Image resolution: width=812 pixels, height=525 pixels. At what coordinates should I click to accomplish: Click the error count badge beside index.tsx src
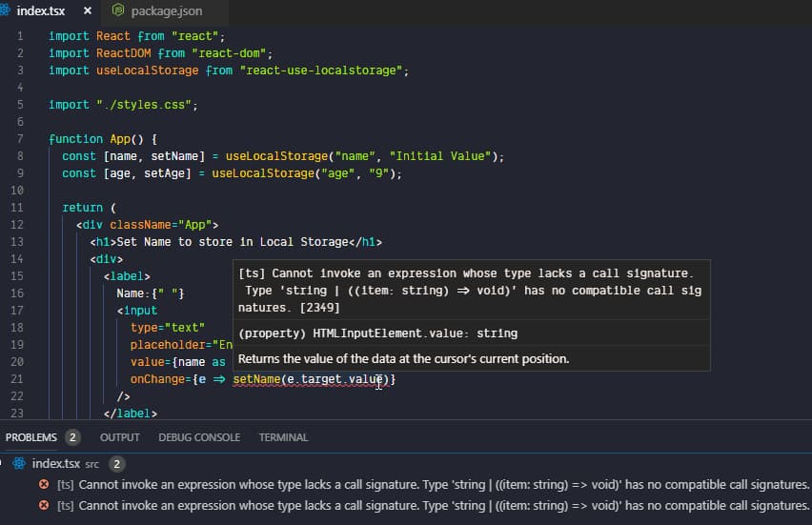[117, 464]
